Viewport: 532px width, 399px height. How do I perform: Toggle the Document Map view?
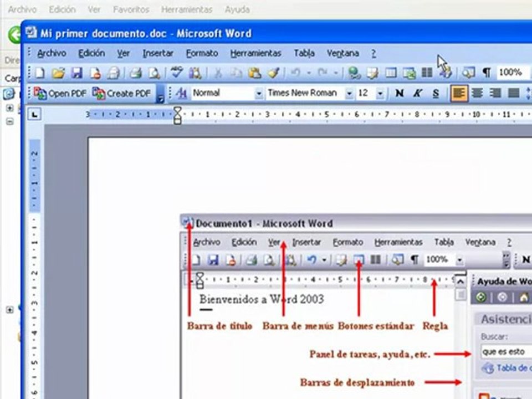[x=468, y=73]
